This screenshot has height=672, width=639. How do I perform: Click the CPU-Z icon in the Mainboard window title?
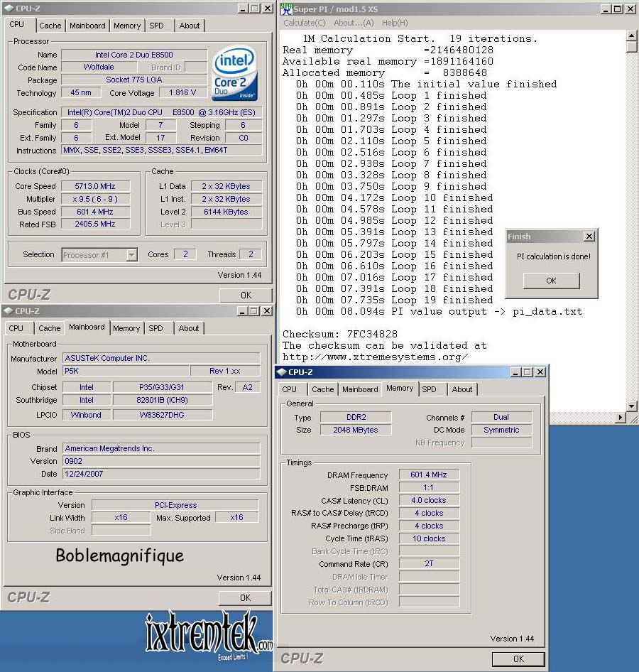[x=8, y=310]
